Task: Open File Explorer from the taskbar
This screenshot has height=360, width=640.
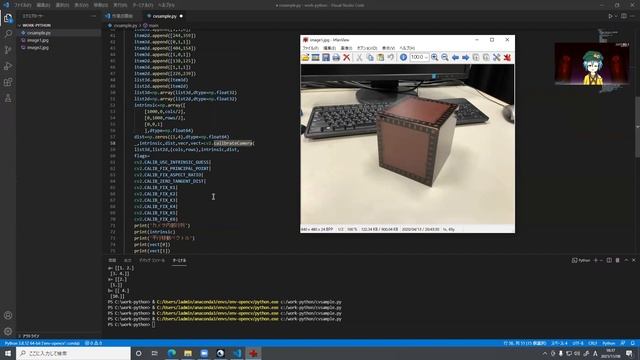Action: [188, 353]
